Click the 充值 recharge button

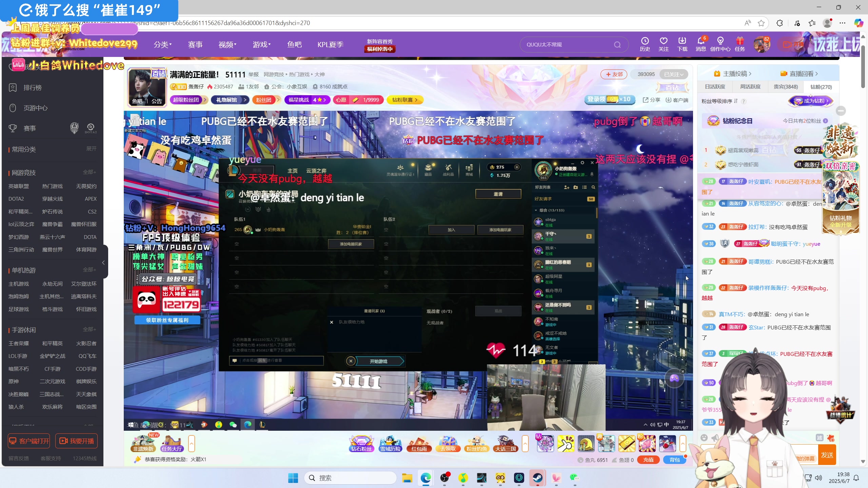(648, 460)
